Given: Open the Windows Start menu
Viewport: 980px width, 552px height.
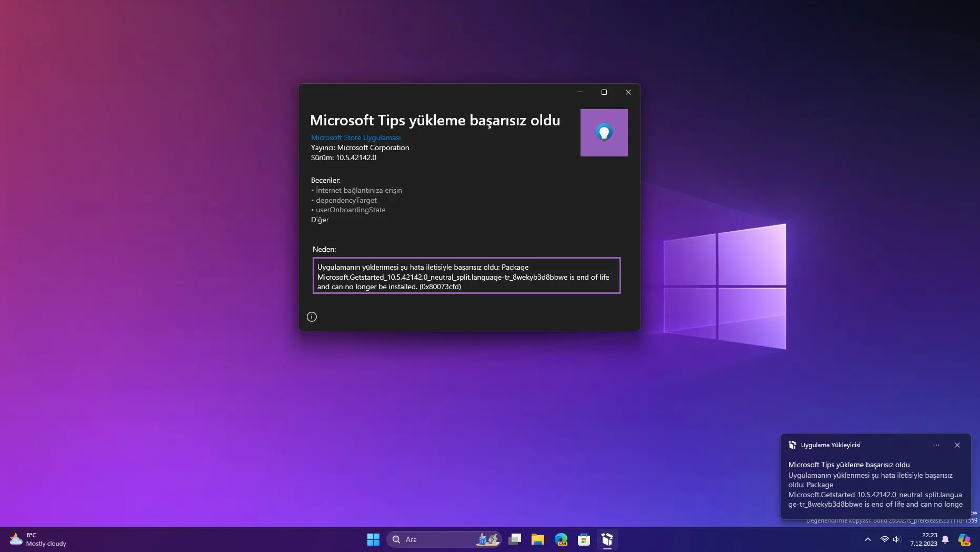Looking at the screenshot, I should click(373, 539).
